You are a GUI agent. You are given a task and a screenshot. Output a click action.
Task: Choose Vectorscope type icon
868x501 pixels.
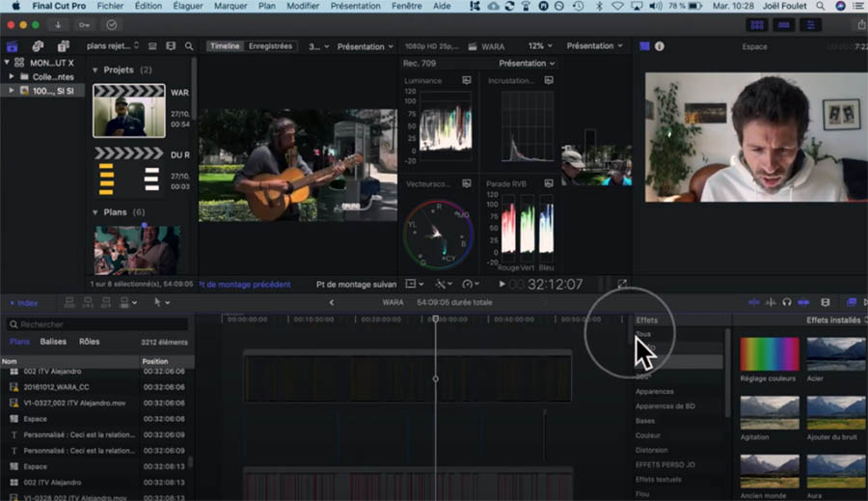(x=467, y=183)
